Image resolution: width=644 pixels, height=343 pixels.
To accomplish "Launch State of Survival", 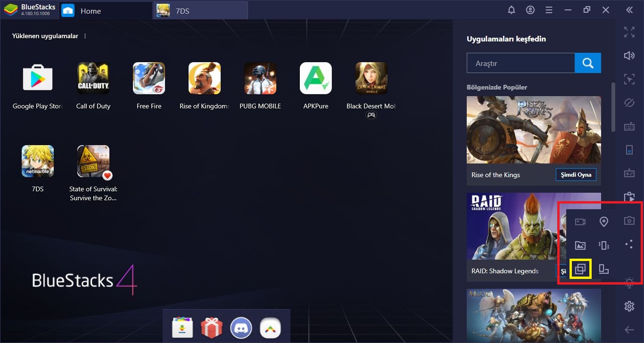I will (x=93, y=161).
